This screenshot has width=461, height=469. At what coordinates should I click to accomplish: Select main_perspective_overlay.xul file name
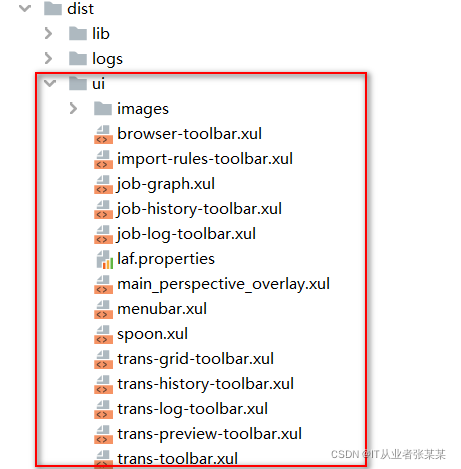click(223, 284)
